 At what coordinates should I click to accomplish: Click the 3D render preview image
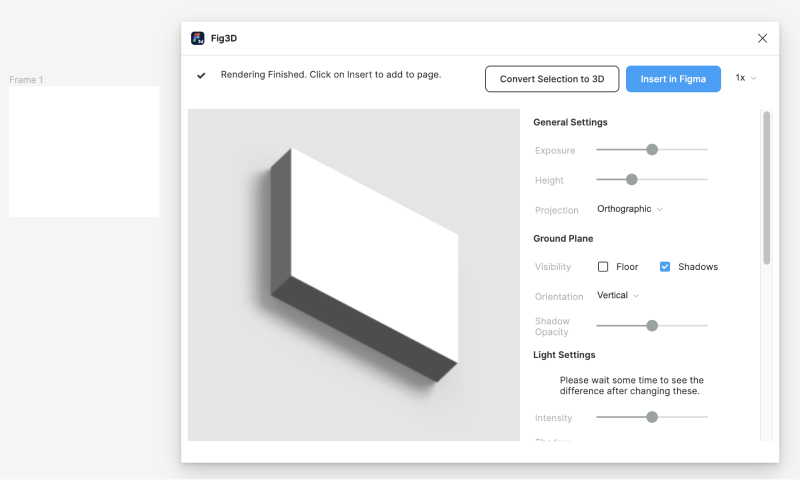pos(354,274)
